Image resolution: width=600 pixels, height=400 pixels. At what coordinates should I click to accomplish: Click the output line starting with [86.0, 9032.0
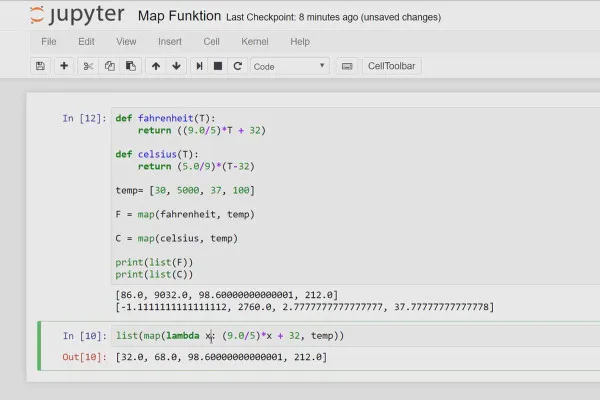tap(227, 295)
